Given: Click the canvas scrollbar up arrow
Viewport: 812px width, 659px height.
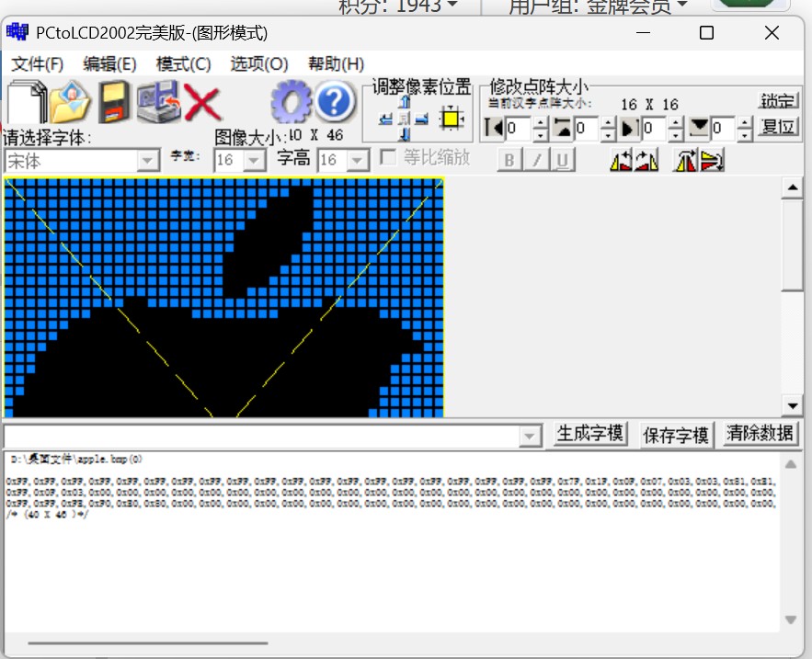Looking at the screenshot, I should [x=793, y=187].
